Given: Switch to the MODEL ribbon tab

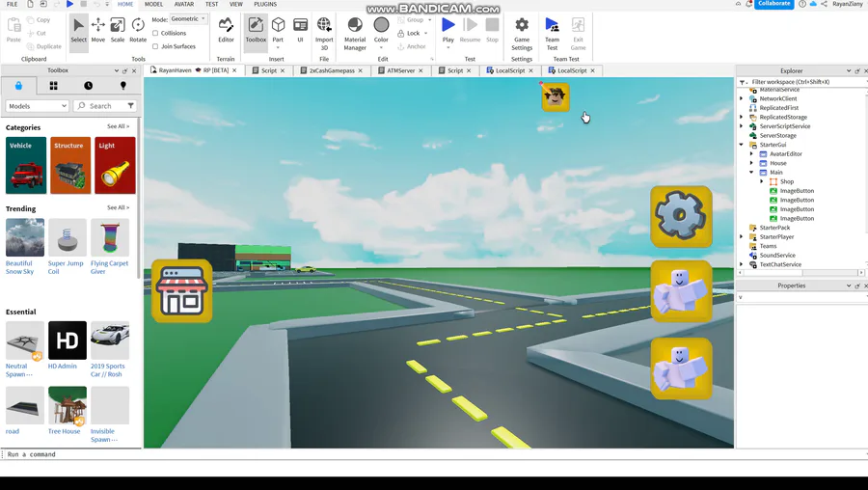Looking at the screenshot, I should click(x=154, y=4).
